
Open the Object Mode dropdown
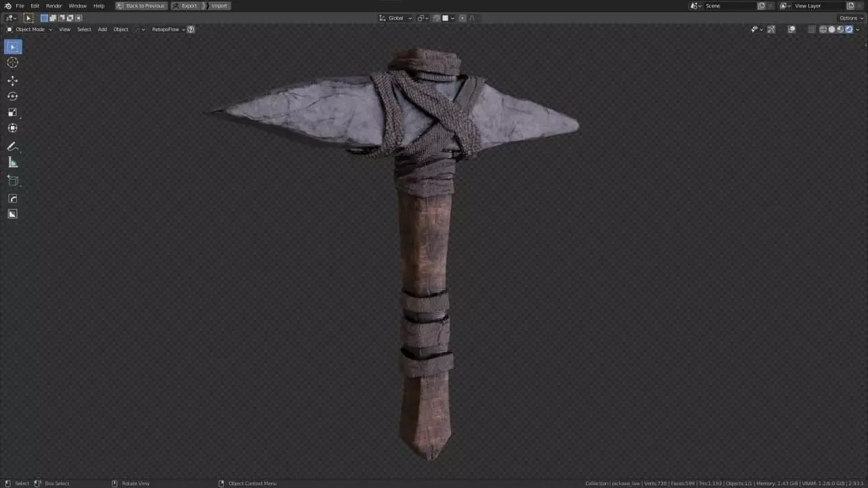click(29, 29)
